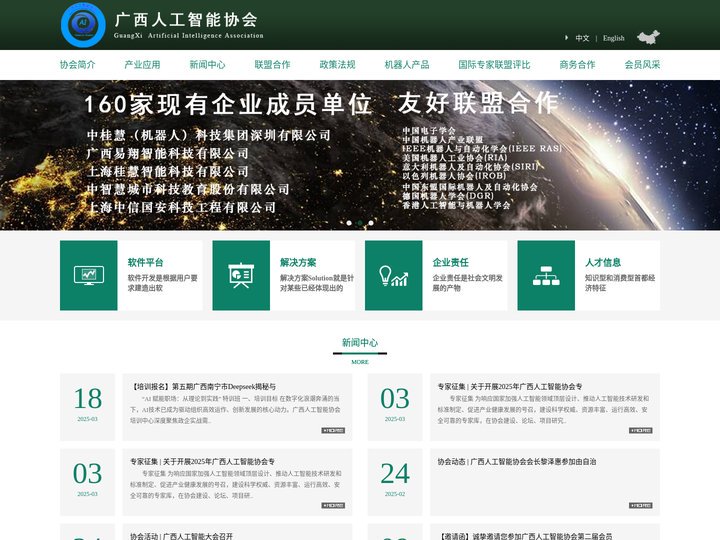Open the 人才信息 heading link
The width and height of the screenshot is (720, 540).
tap(603, 262)
